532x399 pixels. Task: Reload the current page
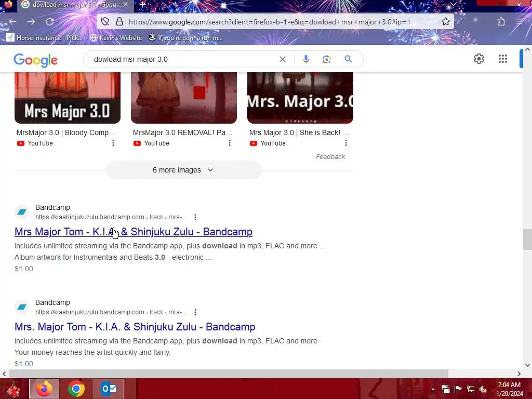click(50, 22)
